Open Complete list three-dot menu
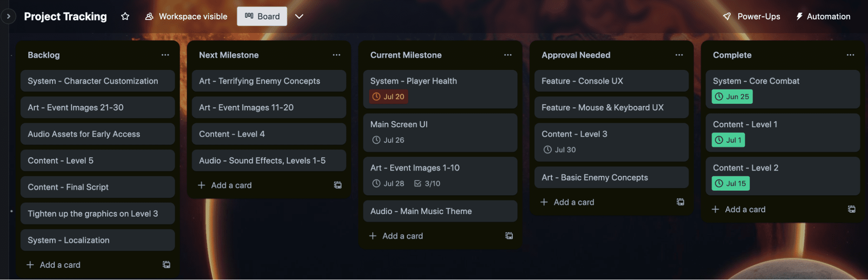This screenshot has height=280, width=868. (x=850, y=55)
